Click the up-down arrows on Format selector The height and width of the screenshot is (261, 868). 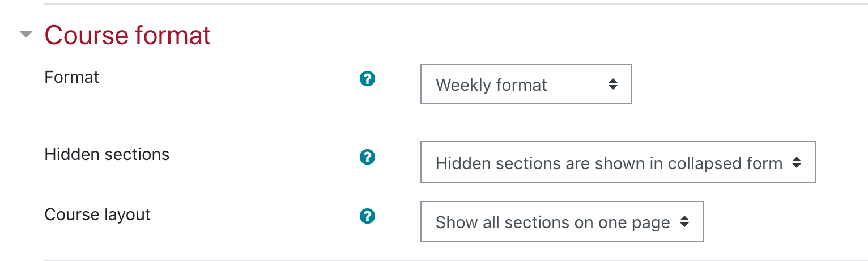(612, 84)
